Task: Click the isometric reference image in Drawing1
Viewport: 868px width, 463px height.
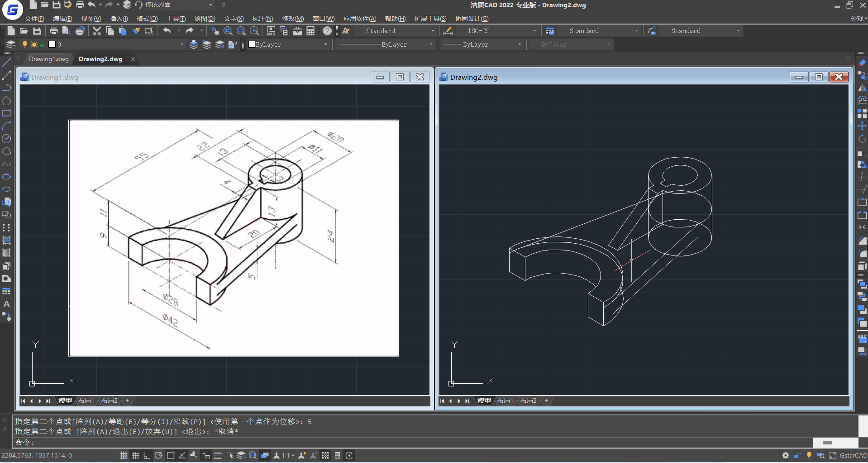Action: coord(234,238)
